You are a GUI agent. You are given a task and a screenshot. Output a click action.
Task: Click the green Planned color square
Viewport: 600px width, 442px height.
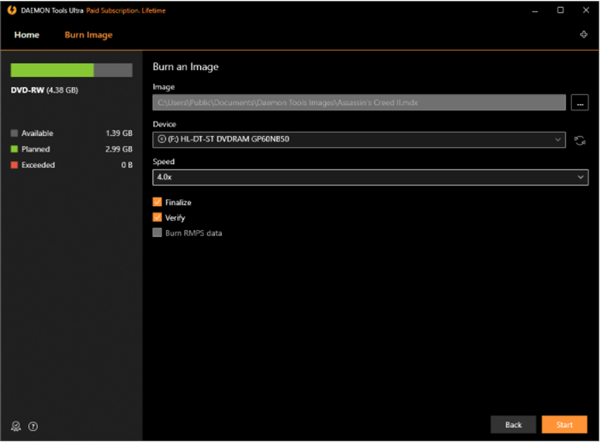pyautogui.click(x=14, y=149)
